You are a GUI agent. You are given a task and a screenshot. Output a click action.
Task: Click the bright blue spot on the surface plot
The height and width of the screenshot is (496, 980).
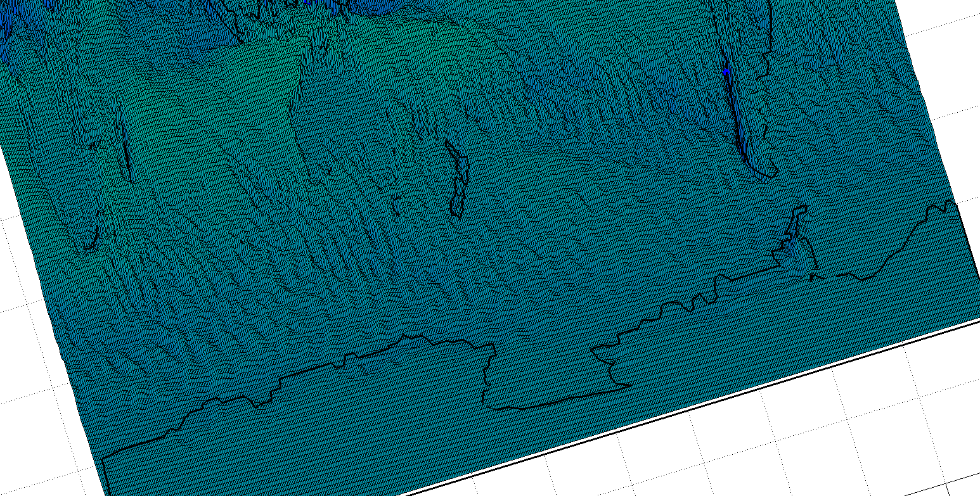coord(726,72)
